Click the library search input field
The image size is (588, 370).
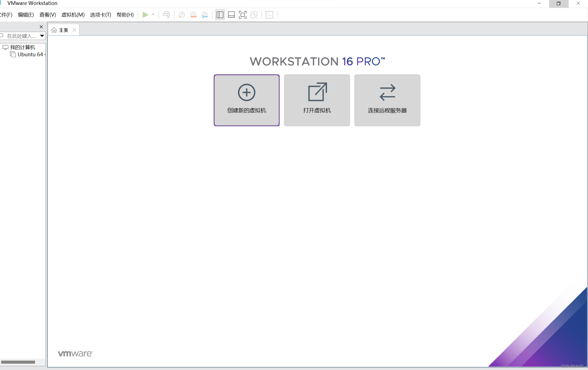22,36
